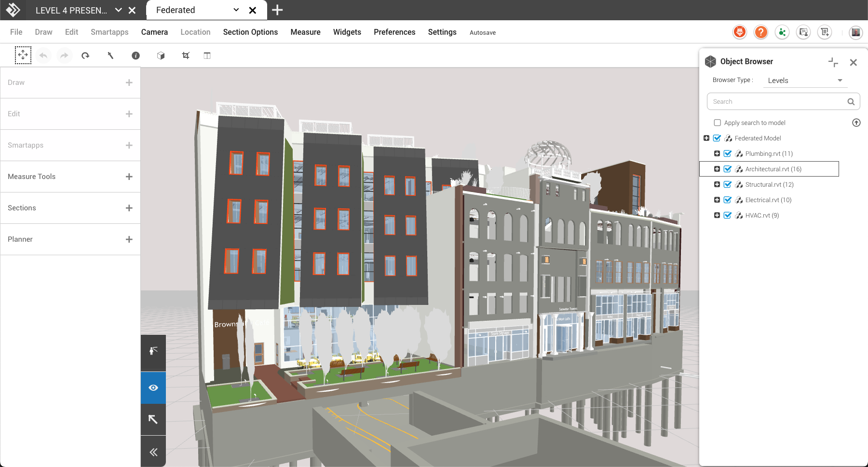Viewport: 868px width, 467px height.
Task: Click the robot assistant icon
Action: tap(739, 32)
